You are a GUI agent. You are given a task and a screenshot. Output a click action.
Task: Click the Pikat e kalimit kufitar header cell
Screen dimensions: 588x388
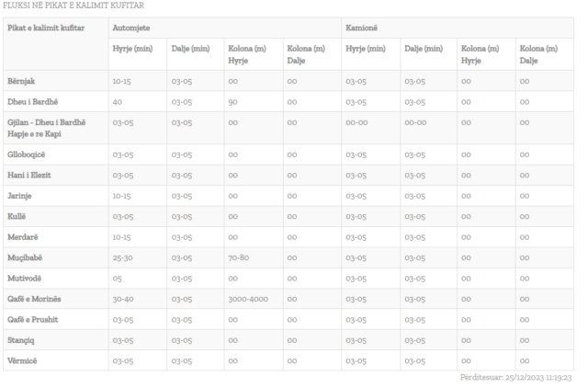[x=46, y=28]
